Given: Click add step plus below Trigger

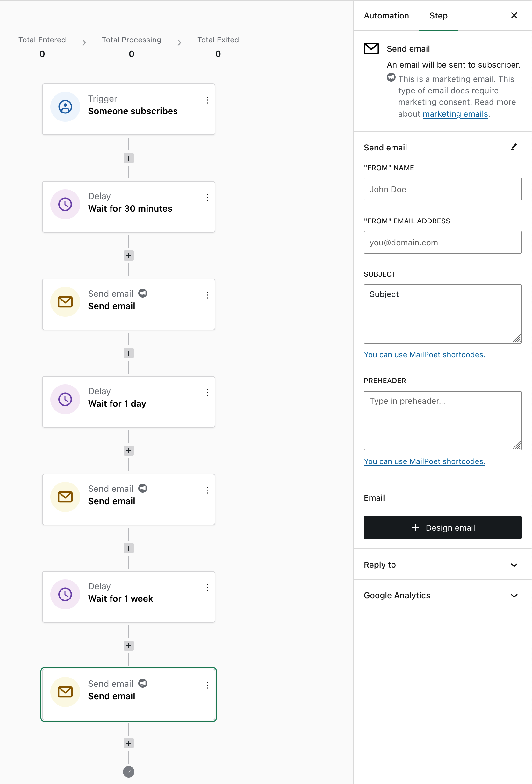Looking at the screenshot, I should tap(128, 158).
